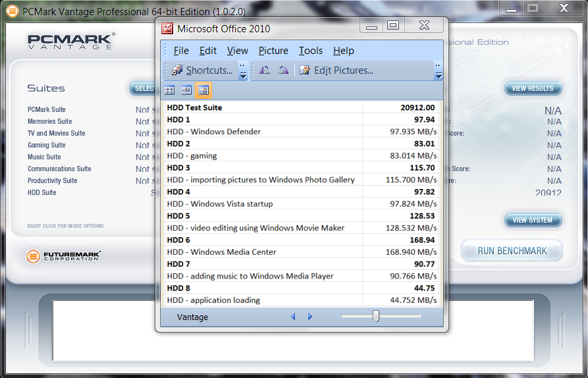Go to the previous picture arrow
The width and height of the screenshot is (588, 378).
pyautogui.click(x=294, y=317)
